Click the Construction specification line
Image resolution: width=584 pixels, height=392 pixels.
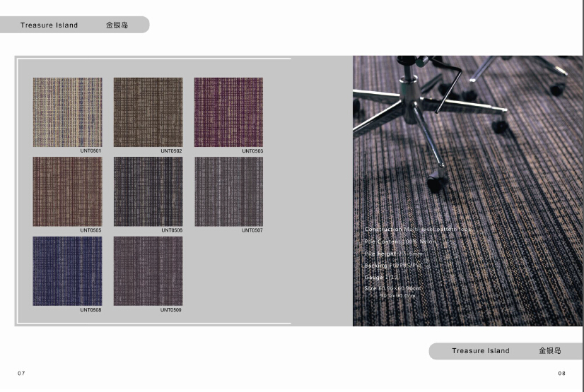tap(417, 230)
